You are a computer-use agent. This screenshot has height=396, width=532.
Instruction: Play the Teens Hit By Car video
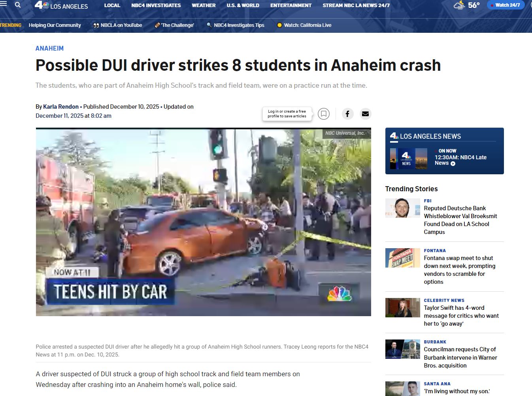coord(204,222)
